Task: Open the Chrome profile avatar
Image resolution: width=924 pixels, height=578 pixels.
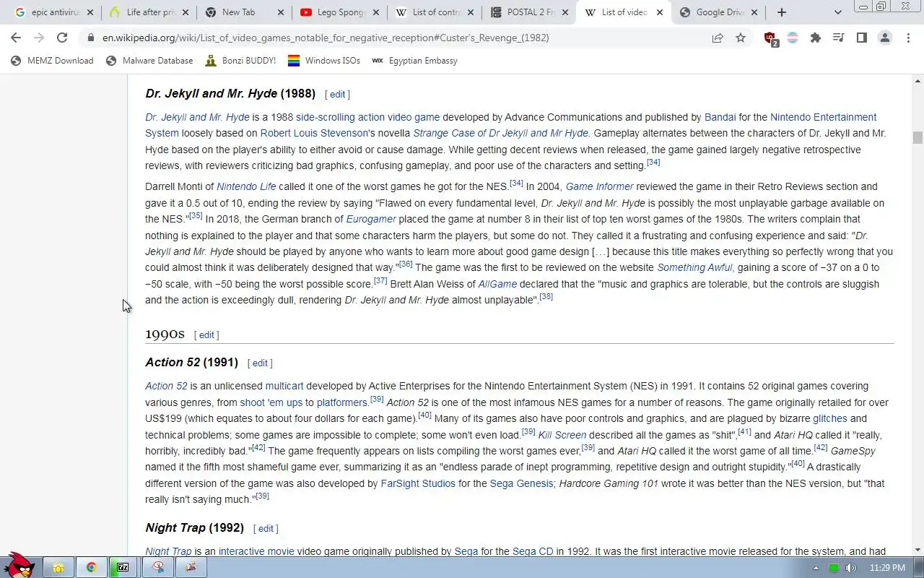Action: 885,38
